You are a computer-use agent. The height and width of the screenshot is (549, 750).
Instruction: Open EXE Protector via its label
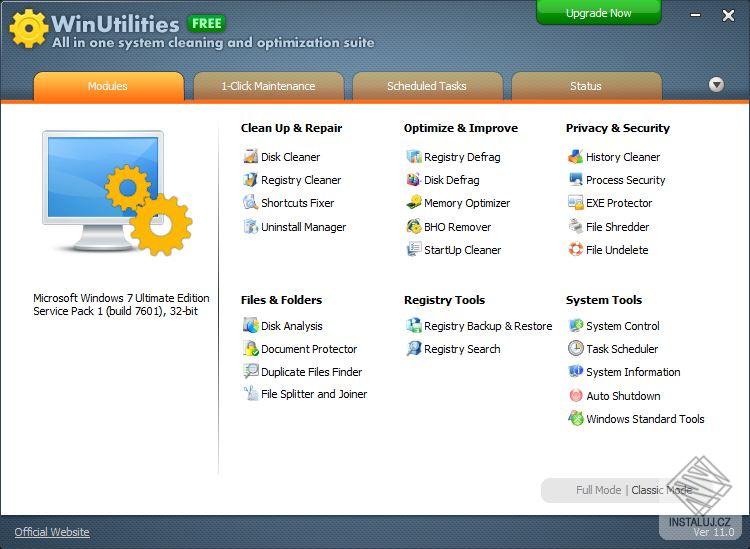619,203
